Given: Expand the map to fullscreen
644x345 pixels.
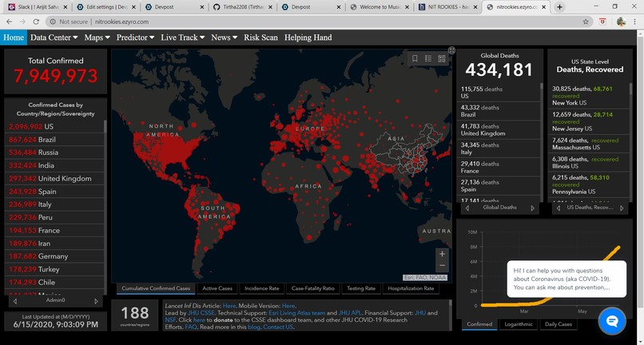Looking at the screenshot, I should click(x=451, y=50).
